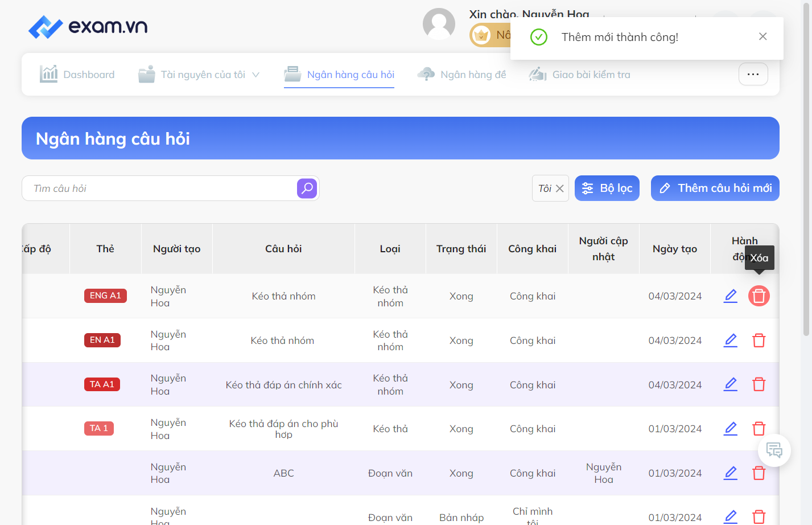
Task: Focus the Tìm câu hỏi search field
Action: [x=159, y=188]
